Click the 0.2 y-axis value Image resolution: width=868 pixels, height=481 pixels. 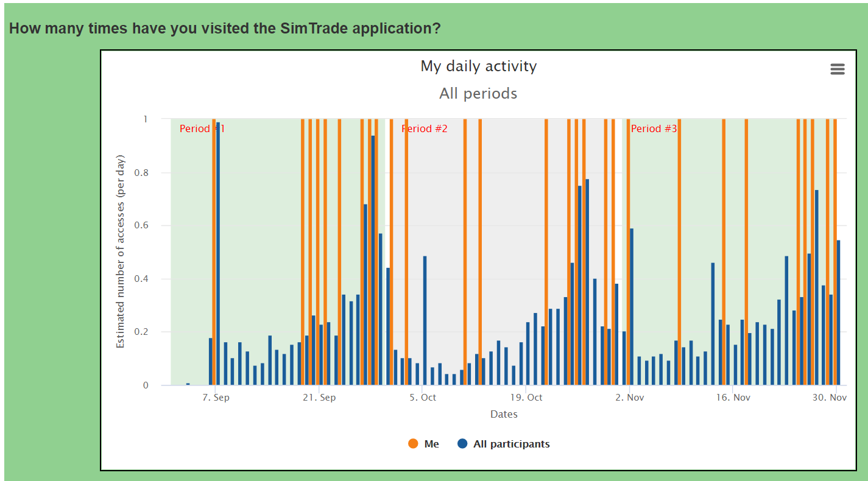141,332
